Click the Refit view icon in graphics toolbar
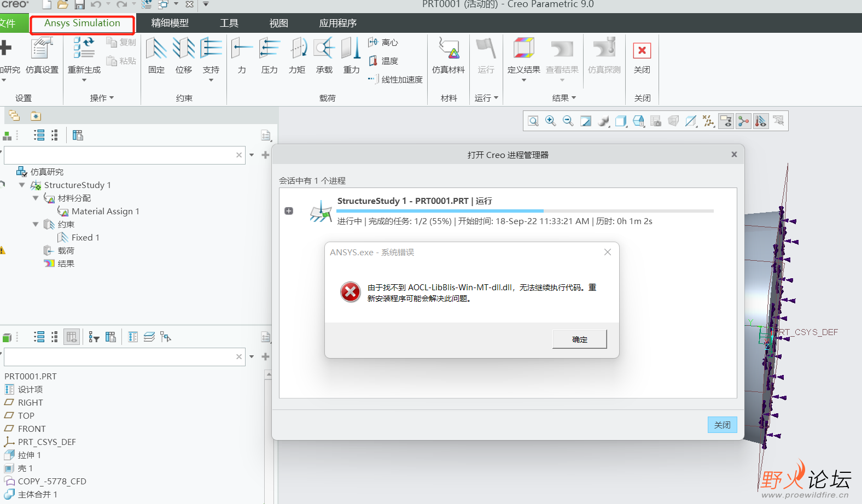862x504 pixels. point(533,121)
